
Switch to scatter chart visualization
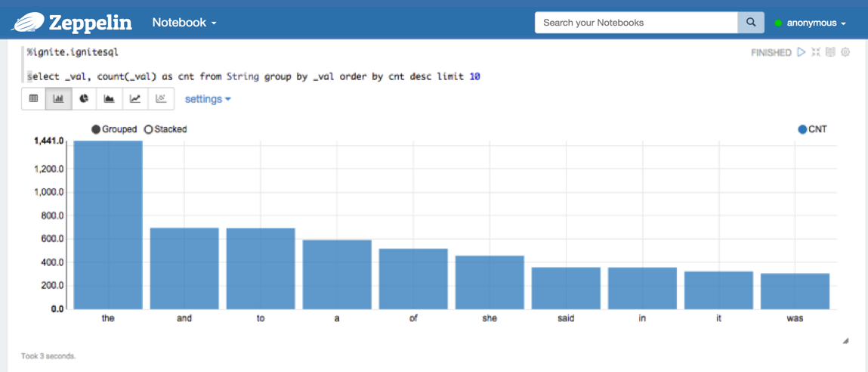161,99
